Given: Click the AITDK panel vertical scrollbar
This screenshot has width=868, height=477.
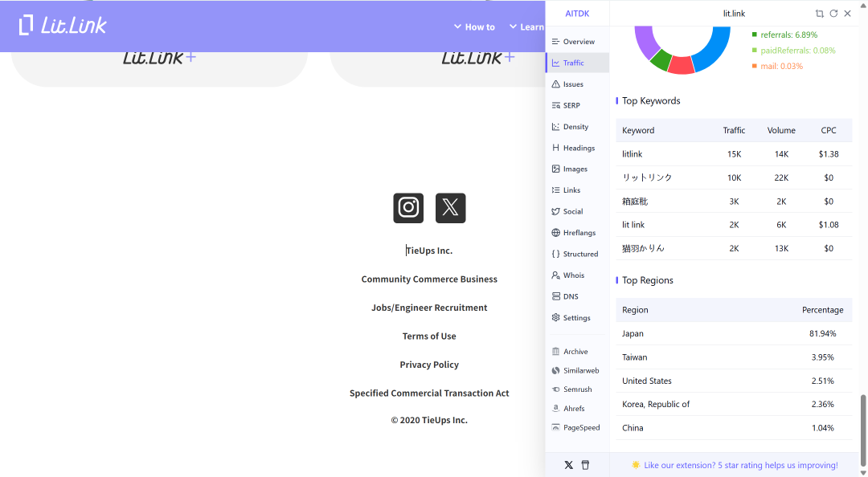Looking at the screenshot, I should pos(863,430).
